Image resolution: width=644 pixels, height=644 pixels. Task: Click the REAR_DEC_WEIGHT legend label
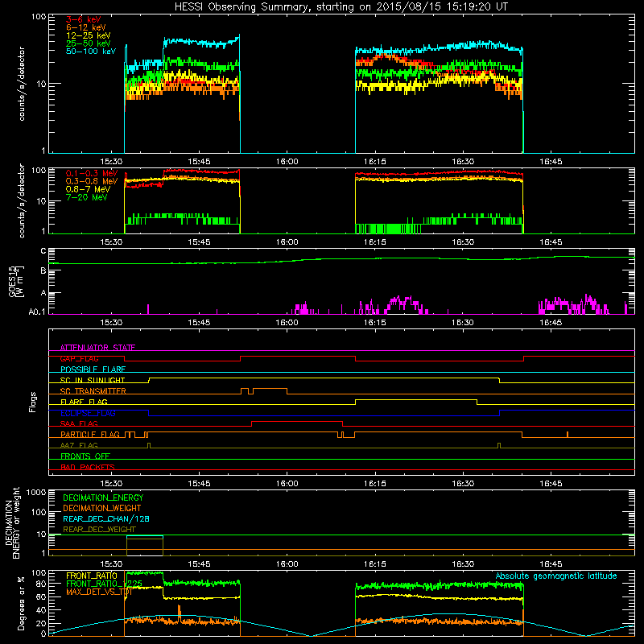(x=99, y=530)
